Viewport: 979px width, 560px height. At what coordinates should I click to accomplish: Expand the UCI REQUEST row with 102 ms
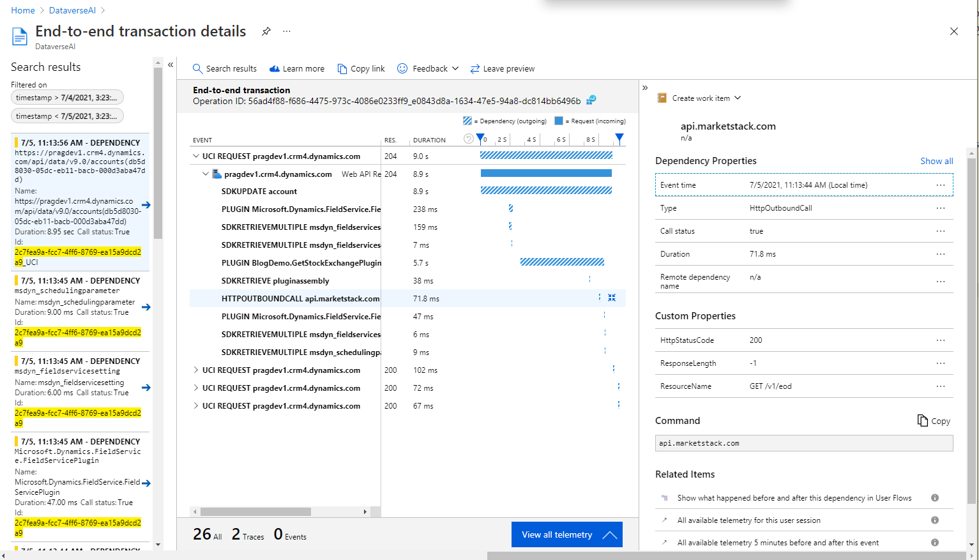pos(195,370)
